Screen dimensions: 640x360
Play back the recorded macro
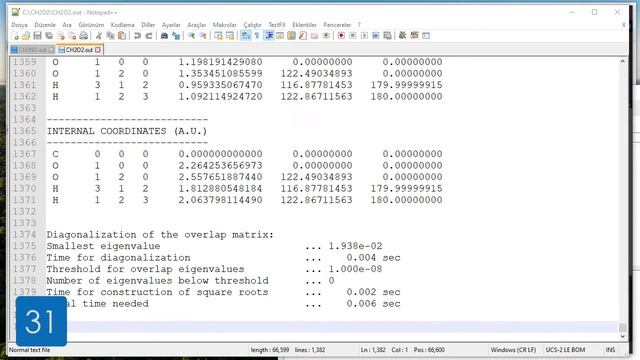point(364,36)
